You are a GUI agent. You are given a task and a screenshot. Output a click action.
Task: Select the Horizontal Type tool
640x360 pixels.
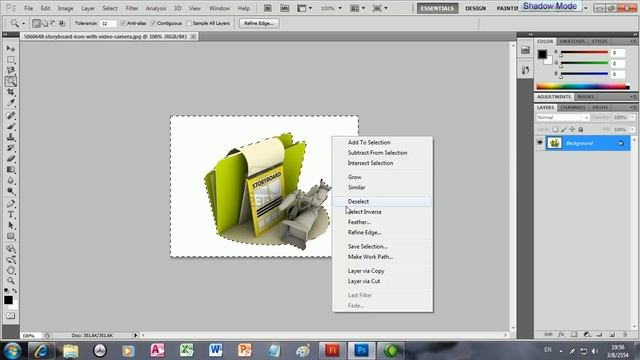(x=11, y=214)
